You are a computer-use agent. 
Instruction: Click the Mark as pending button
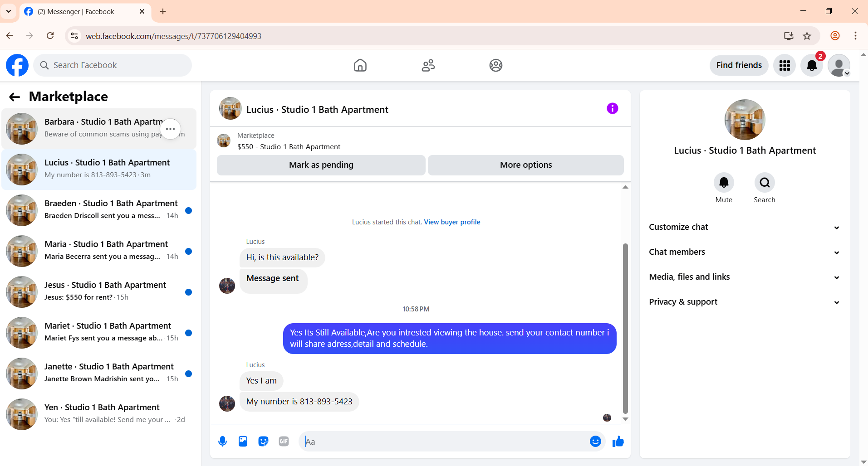(x=321, y=165)
